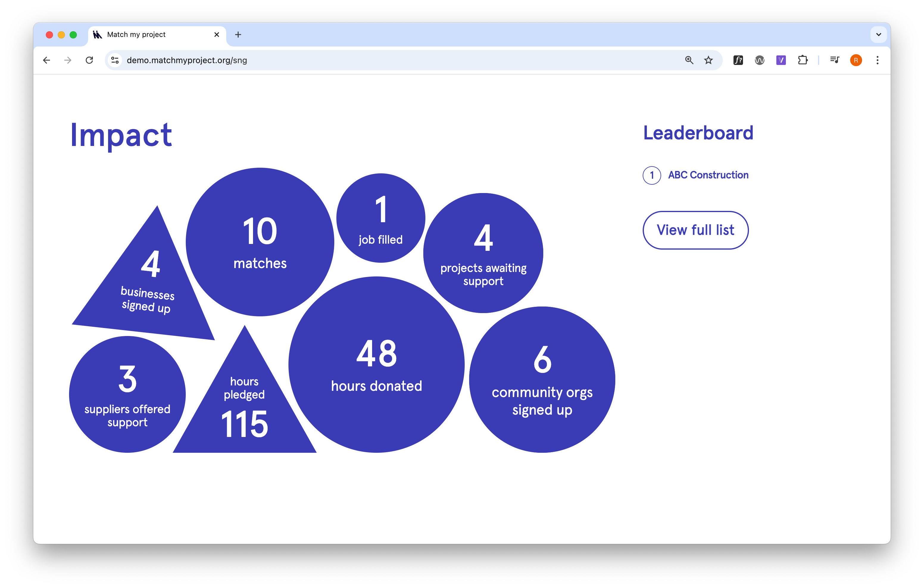The width and height of the screenshot is (924, 588).
Task: Open the Extensions puzzle icon
Action: click(803, 60)
